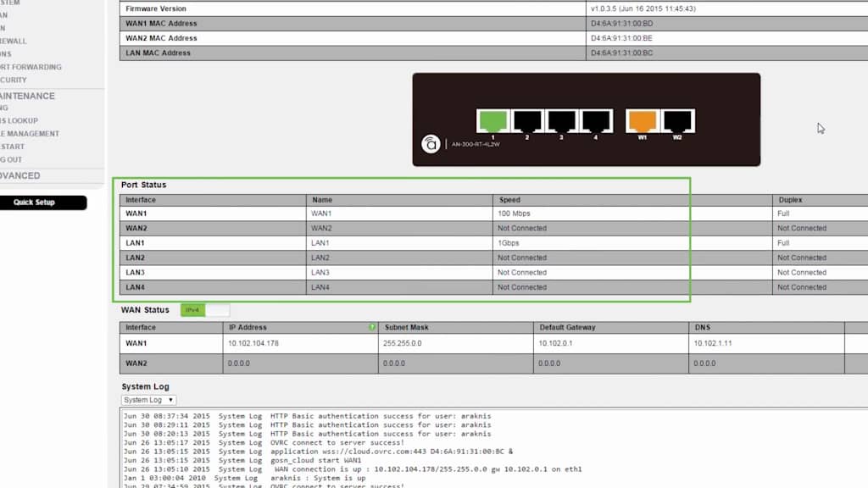Screen dimensions: 868x488
Task: Click the log line 'OVRC connect to server success!'
Action: [x=264, y=442]
